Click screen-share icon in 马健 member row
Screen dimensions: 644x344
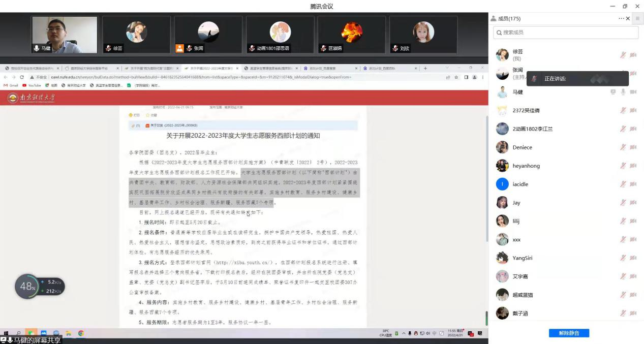point(614,92)
